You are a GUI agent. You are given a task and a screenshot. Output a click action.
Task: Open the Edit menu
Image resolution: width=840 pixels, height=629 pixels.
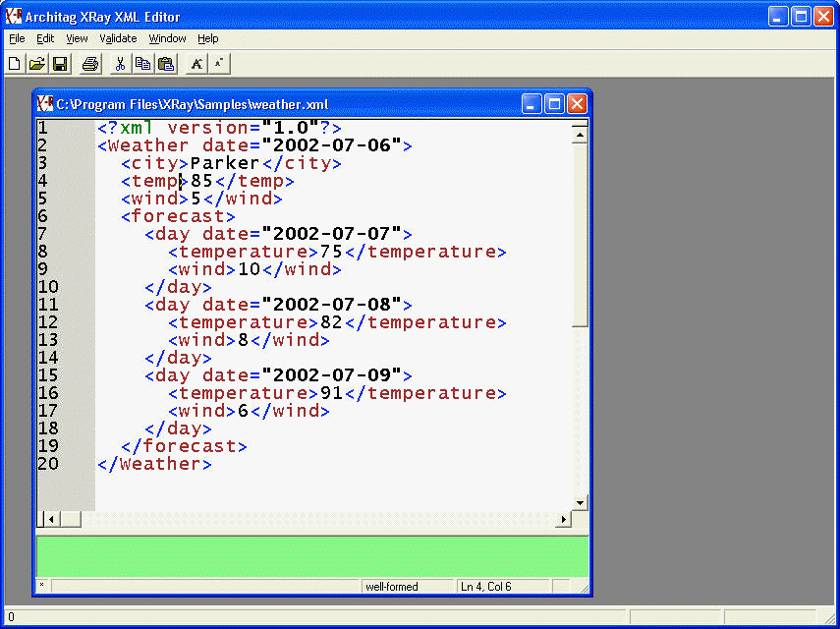[x=45, y=38]
